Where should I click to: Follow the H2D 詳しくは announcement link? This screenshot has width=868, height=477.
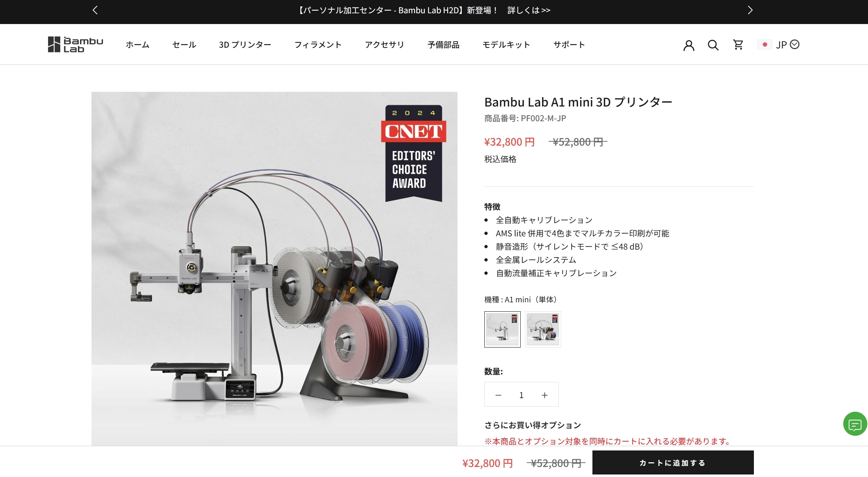click(x=529, y=10)
